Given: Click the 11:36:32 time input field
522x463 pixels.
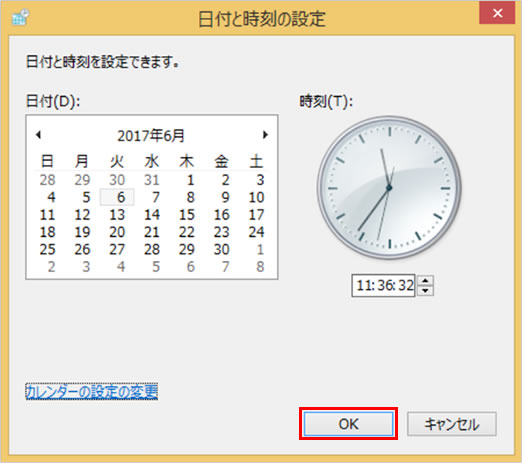Looking at the screenshot, I should point(383,285).
